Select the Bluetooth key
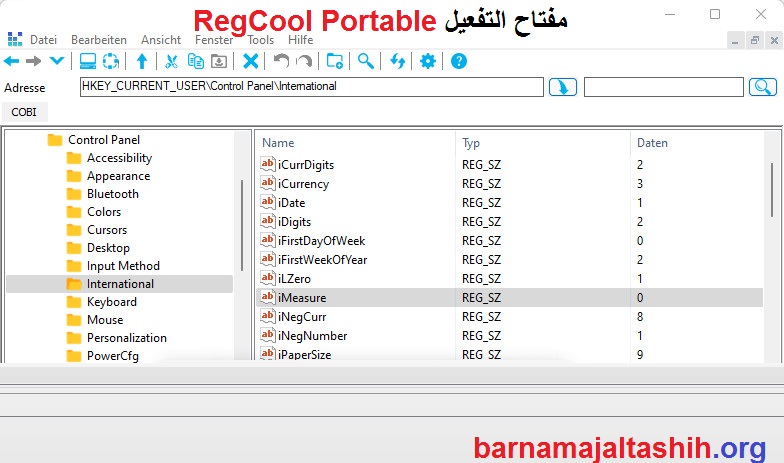The width and height of the screenshot is (784, 463). tap(112, 194)
